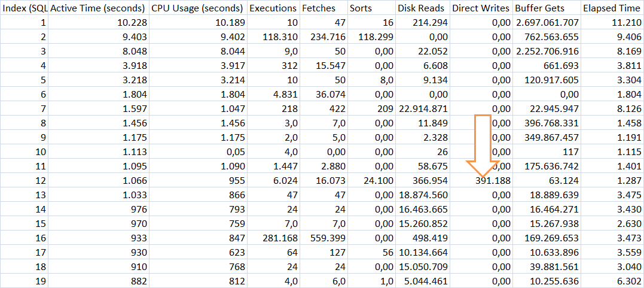Select the Index (SQL header cell
The image size is (644, 288).
point(25,8)
